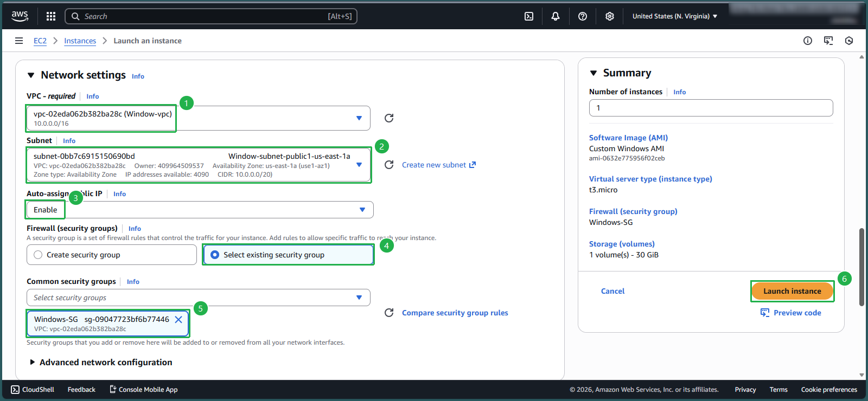The height and width of the screenshot is (401, 868).
Task: Click the Launch instance button
Action: coord(792,291)
